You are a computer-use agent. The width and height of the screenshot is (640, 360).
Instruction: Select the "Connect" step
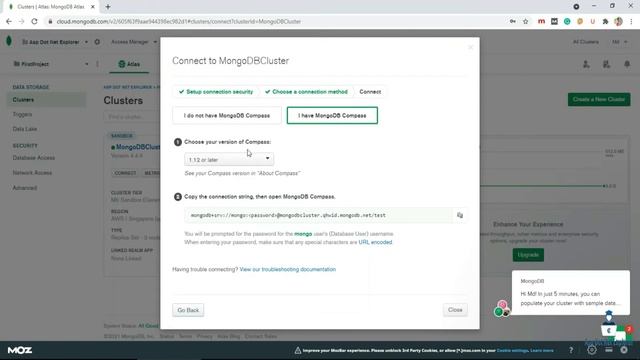pos(370,92)
